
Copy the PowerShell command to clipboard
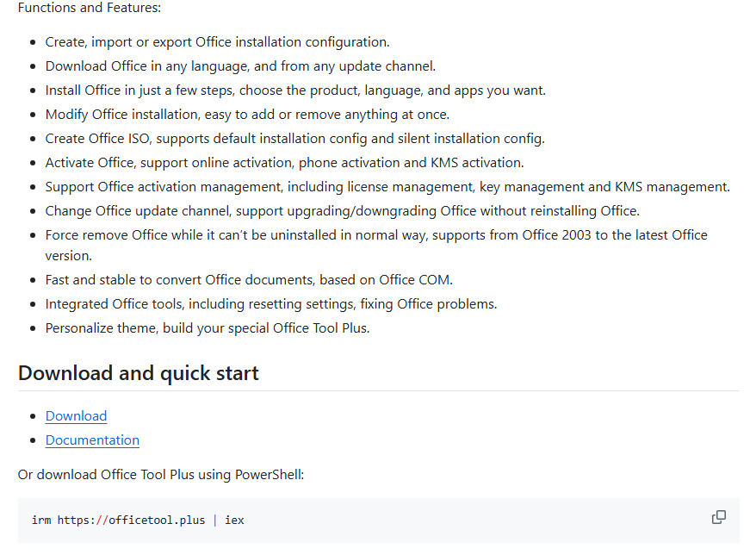(718, 517)
